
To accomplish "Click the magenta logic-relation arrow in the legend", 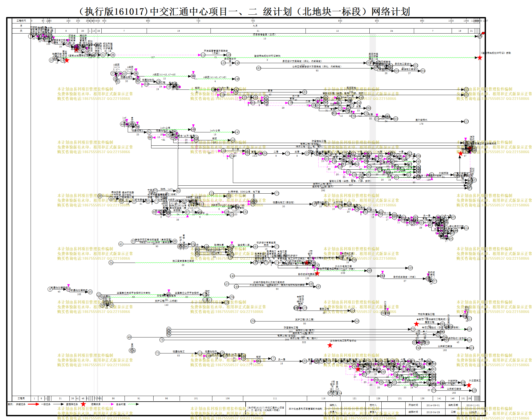I will pos(108,404).
